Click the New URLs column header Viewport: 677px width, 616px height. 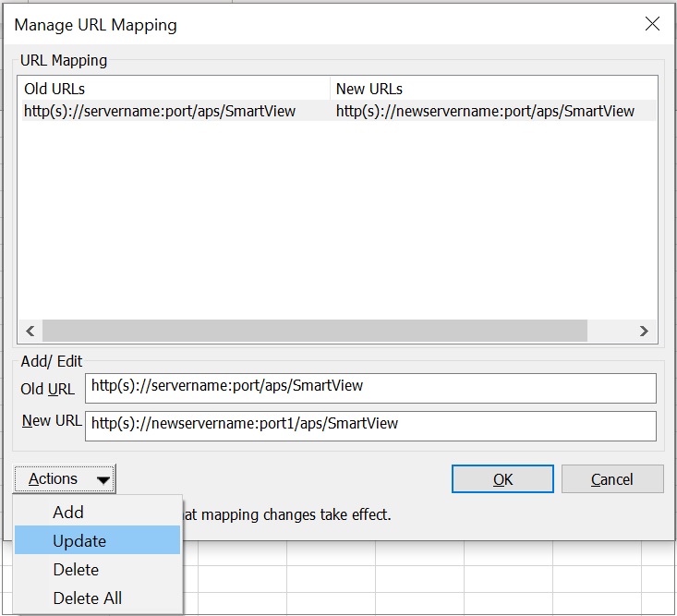click(x=493, y=89)
